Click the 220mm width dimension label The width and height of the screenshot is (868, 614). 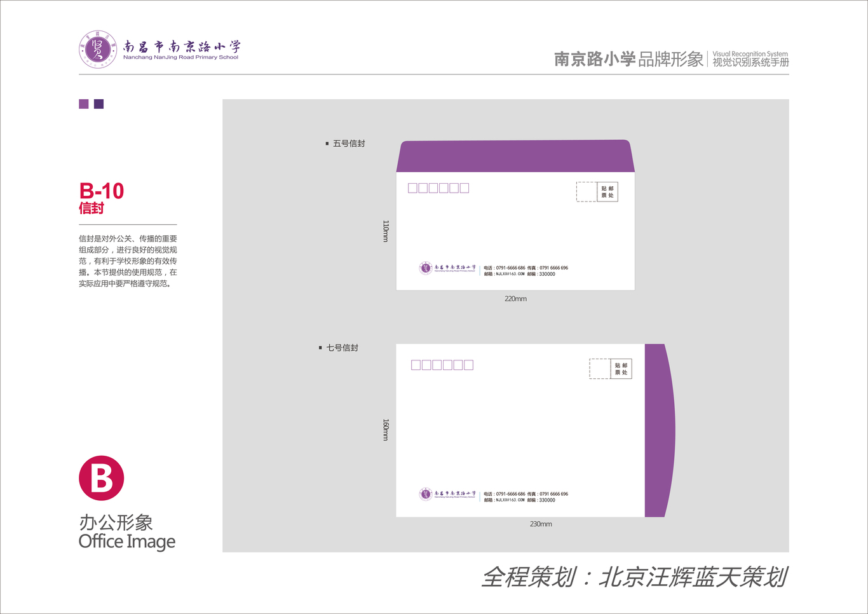point(515,299)
